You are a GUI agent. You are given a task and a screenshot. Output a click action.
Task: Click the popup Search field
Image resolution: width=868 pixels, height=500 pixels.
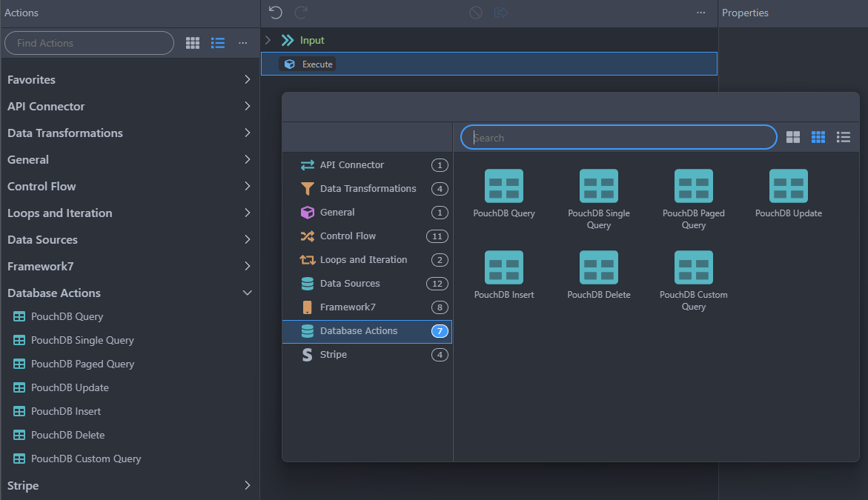619,138
